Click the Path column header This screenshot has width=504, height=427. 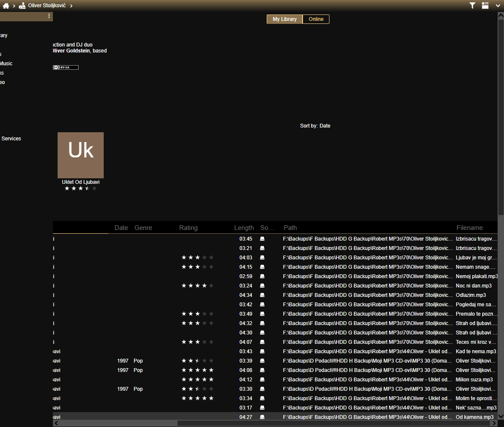pyautogui.click(x=290, y=228)
